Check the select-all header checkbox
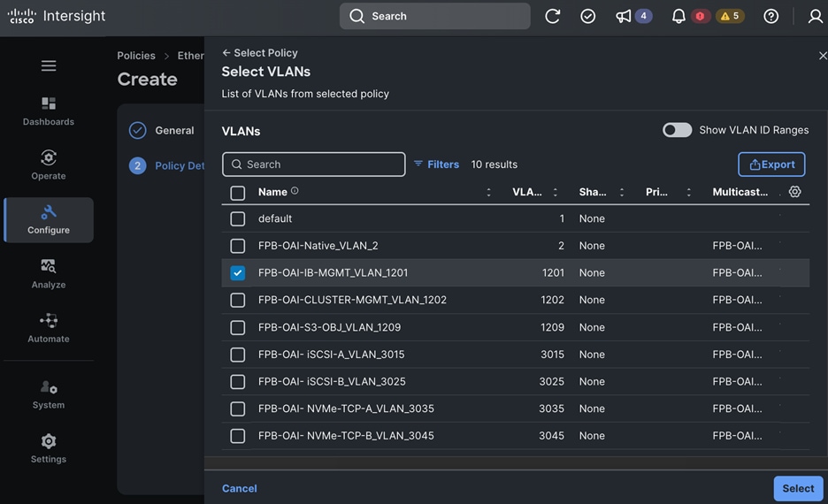 pos(238,193)
